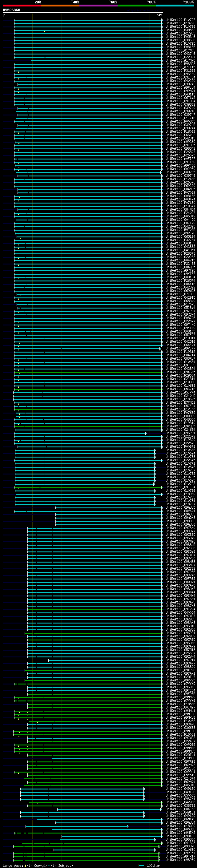
Task: Click the query end position 545
Action: point(159,15)
